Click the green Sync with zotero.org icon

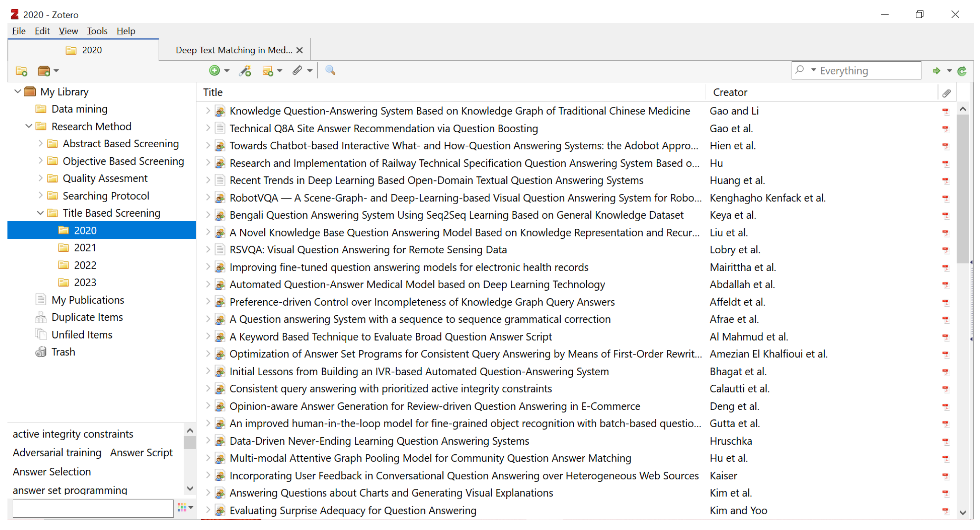(962, 71)
